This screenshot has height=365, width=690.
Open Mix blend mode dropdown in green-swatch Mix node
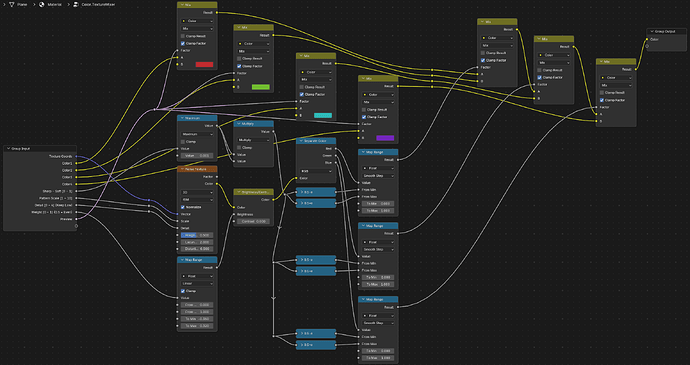click(253, 51)
